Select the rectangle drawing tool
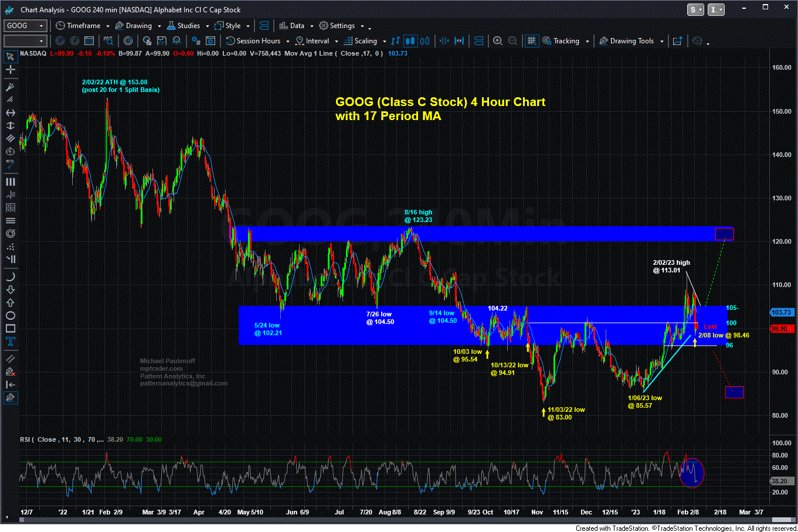Screen dimensions: 798x532 point(10,328)
